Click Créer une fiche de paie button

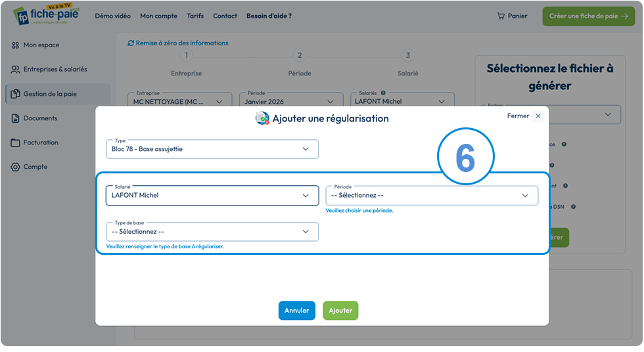589,16
